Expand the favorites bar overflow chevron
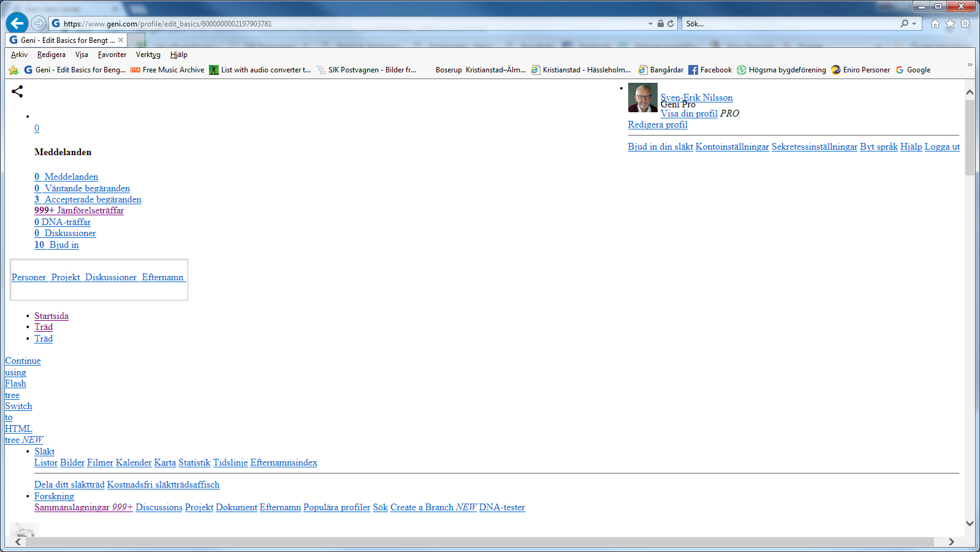Viewport: 980px width, 552px height. (970, 65)
